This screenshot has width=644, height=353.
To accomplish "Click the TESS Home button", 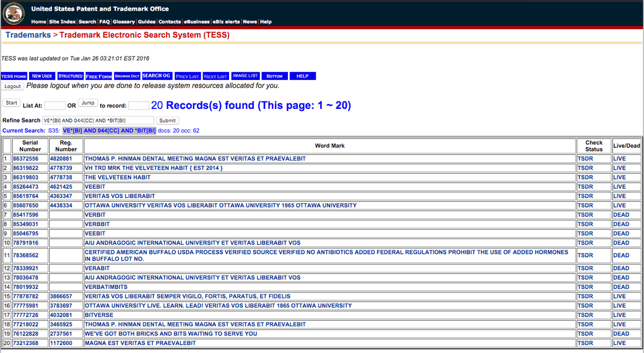I will [14, 76].
